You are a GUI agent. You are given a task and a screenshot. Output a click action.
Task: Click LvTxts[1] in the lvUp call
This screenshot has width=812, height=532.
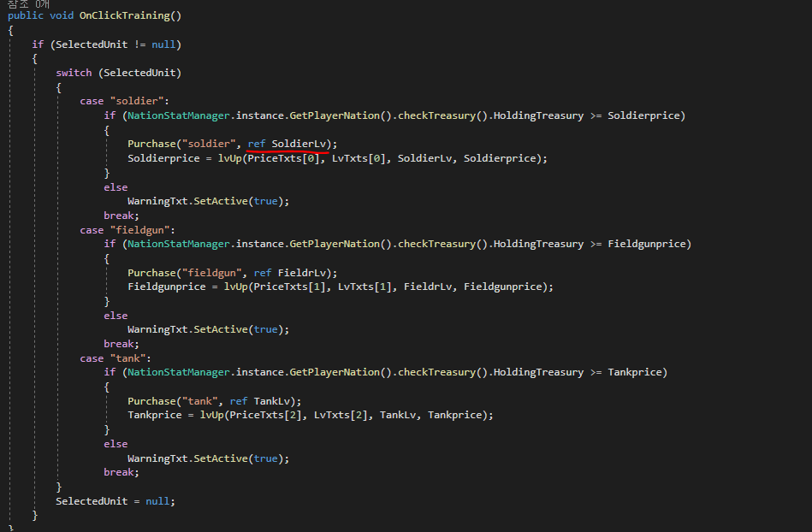click(365, 287)
